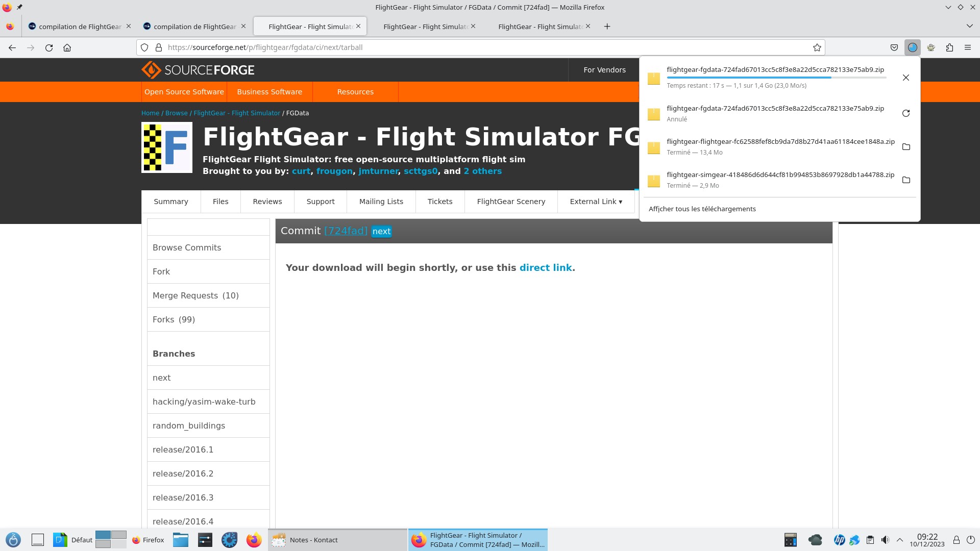Click the FlightGear project logo thumbnail
Image resolution: width=980 pixels, height=551 pixels.
pos(167,147)
